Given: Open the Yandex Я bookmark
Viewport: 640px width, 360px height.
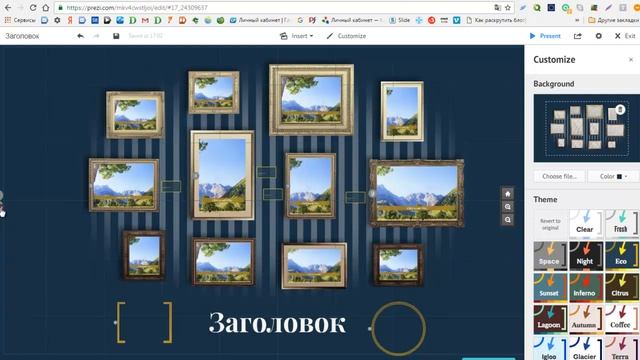Looking at the screenshot, I should point(70,20).
